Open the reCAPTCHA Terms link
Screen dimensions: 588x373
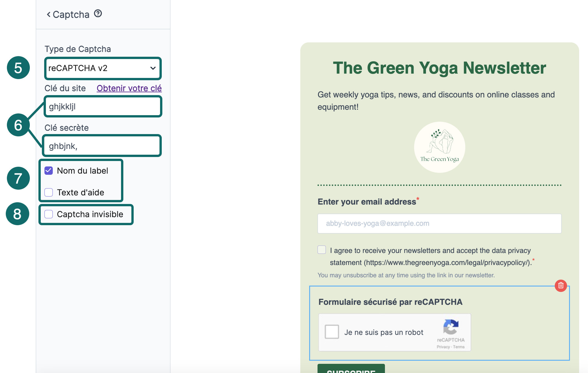click(459, 347)
